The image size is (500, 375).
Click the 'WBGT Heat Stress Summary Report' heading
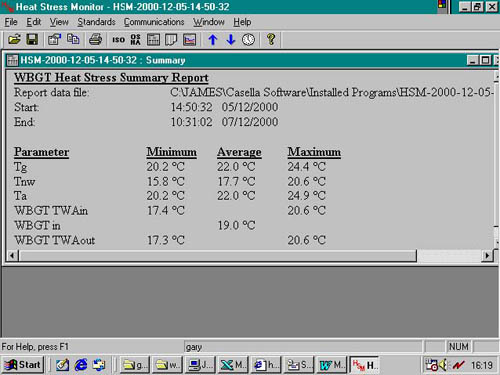111,78
